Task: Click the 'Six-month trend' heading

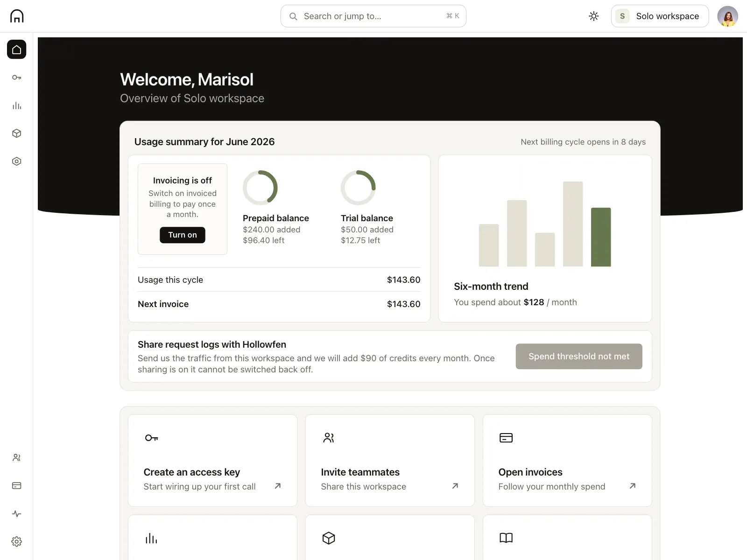Action: 491,287
